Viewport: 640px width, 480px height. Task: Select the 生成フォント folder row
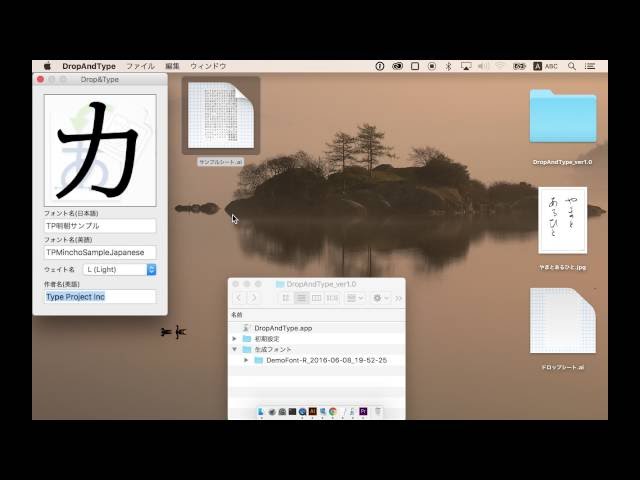point(317,349)
